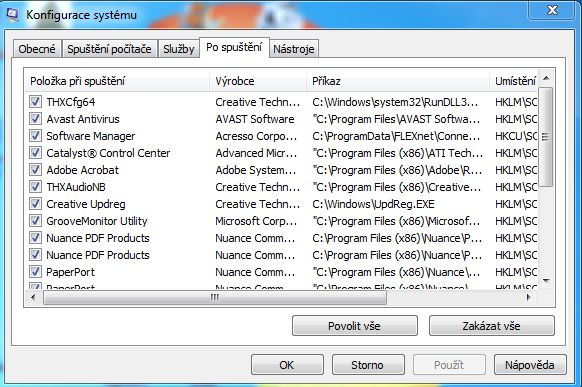Confirm with the OK button
This screenshot has width=582, height=387.
pos(287,365)
